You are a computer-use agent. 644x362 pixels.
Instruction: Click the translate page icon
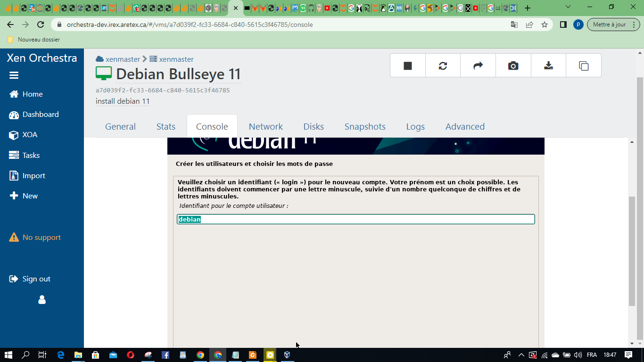(514, 25)
